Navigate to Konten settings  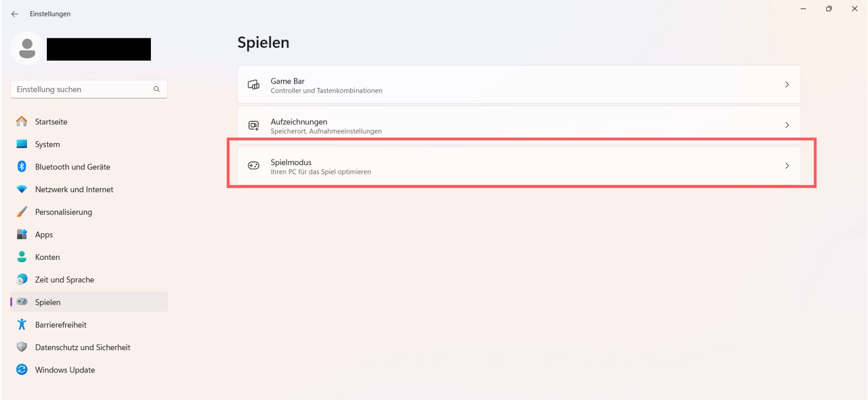click(47, 257)
